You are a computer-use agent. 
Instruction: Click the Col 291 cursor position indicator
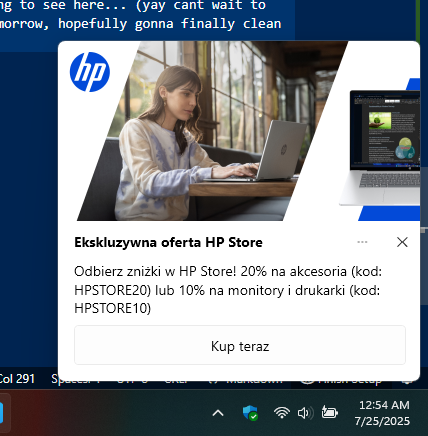17,379
